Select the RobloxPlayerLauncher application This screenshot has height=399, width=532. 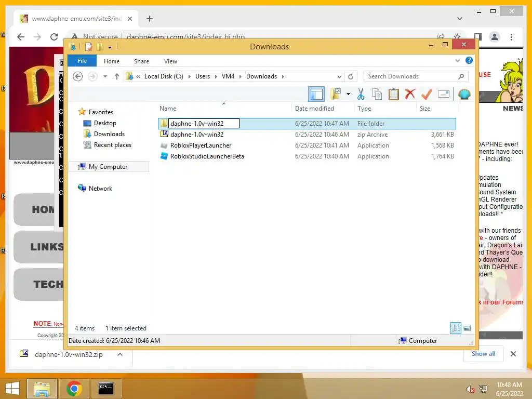[307, 145]
